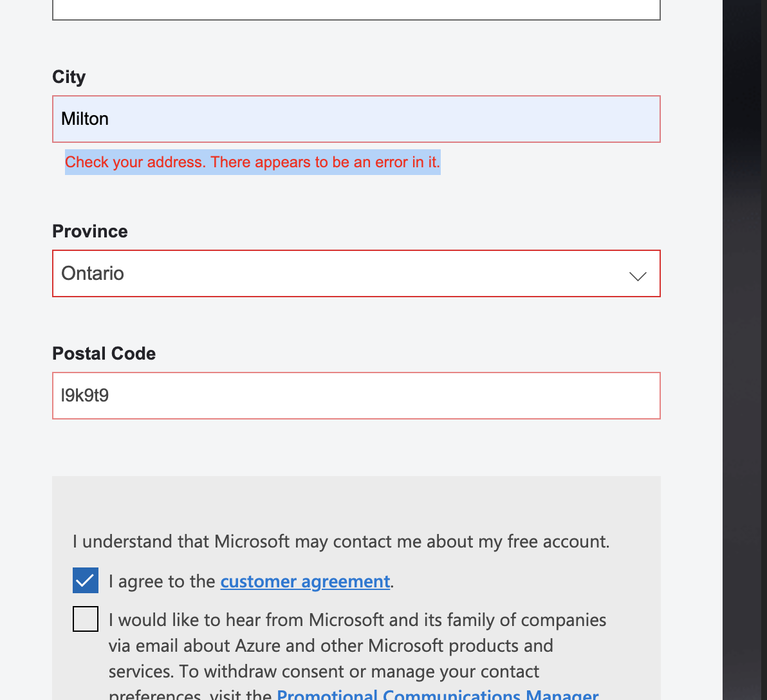Focus the Postal Code field with l9k9t9
The image size is (767, 700).
356,396
